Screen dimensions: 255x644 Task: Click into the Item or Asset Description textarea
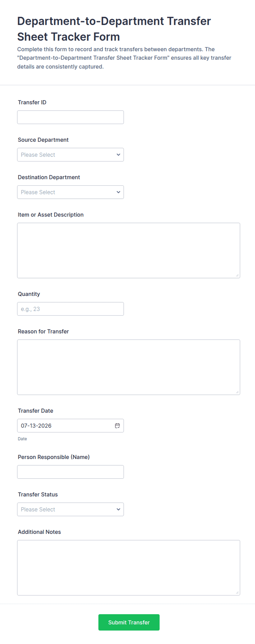click(129, 250)
